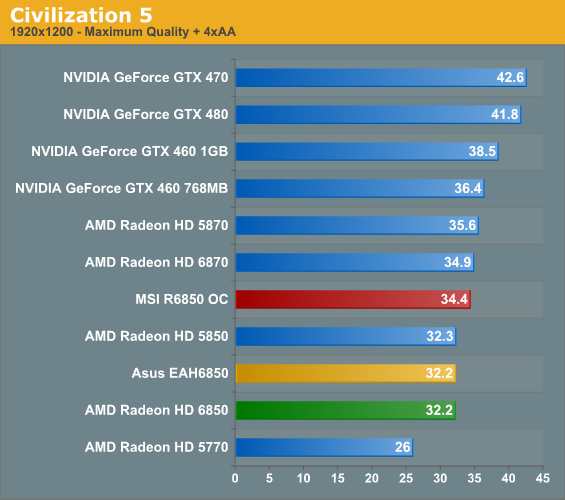
Task: Select the 'NVIDIA GeForce GTX 460 768MB' label
Action: click(121, 188)
